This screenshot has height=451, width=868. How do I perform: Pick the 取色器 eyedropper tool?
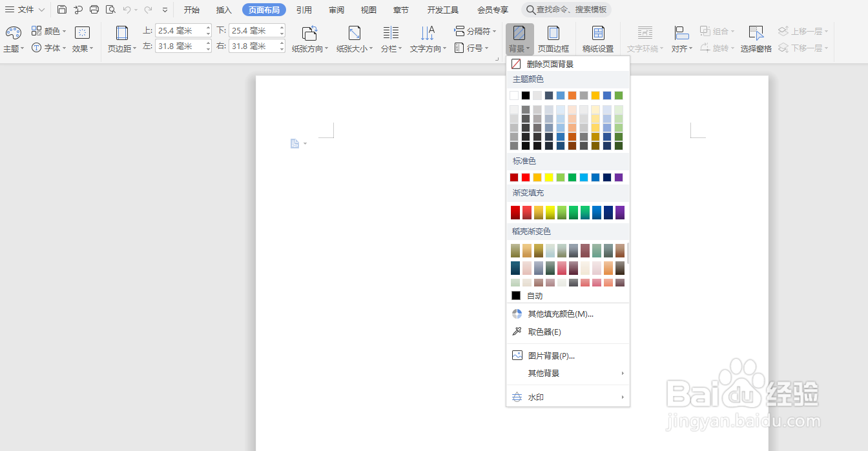point(544,332)
